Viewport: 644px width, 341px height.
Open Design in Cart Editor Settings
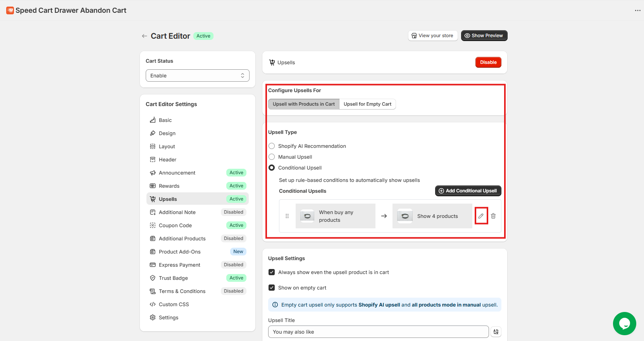pos(167,133)
